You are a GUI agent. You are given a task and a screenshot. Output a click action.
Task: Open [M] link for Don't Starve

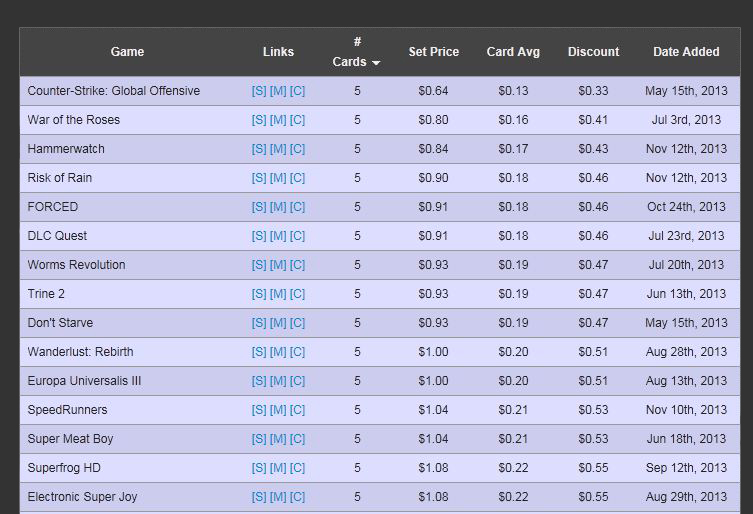(x=278, y=323)
